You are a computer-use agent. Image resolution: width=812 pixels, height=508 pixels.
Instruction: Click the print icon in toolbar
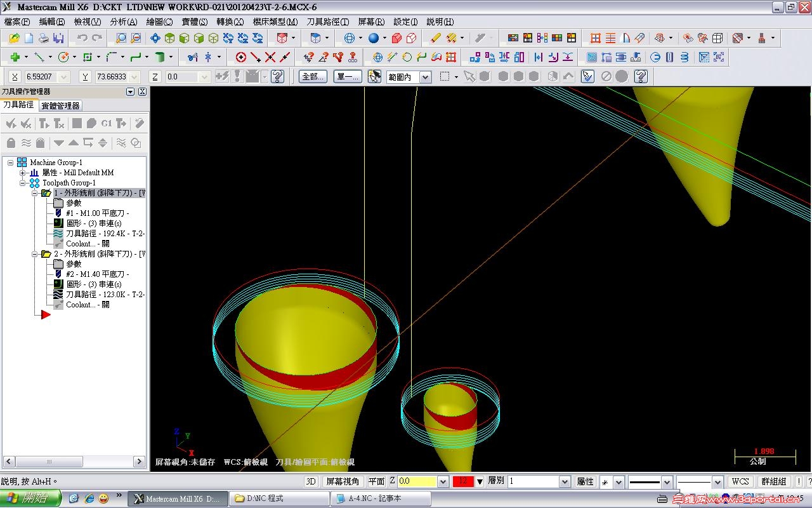[43, 38]
